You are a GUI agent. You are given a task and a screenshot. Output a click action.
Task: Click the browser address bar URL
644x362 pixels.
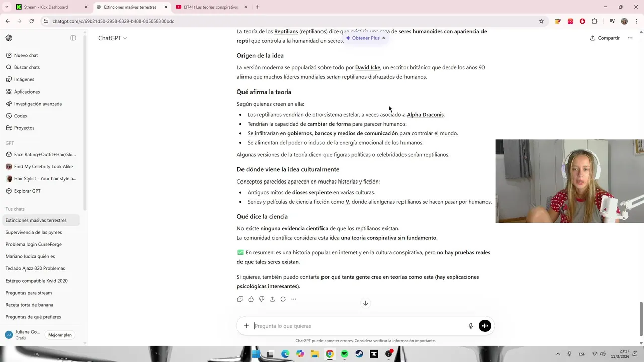113,21
